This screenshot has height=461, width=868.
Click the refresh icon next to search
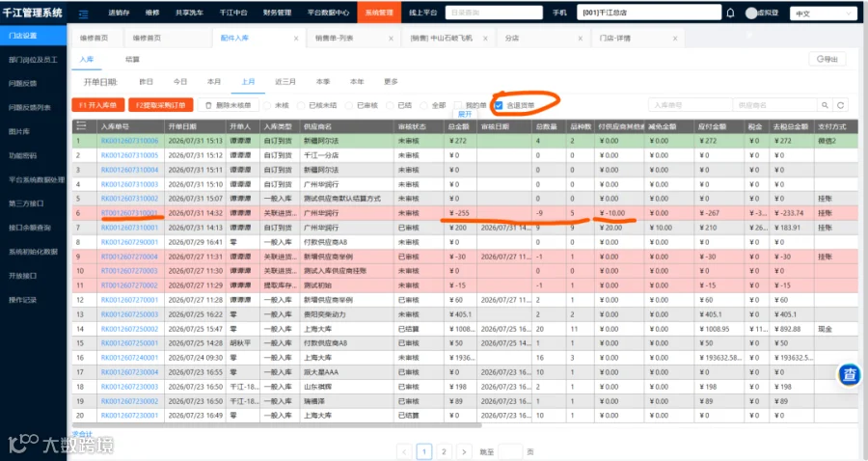[840, 105]
